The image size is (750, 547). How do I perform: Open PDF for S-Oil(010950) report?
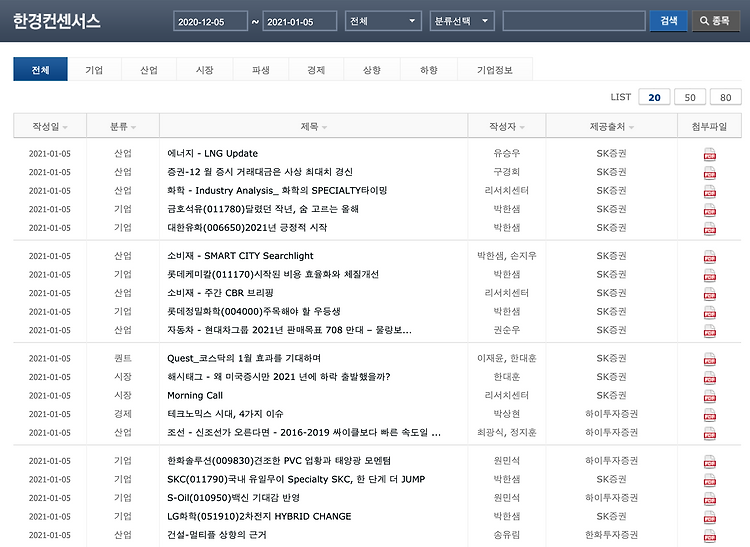(709, 500)
